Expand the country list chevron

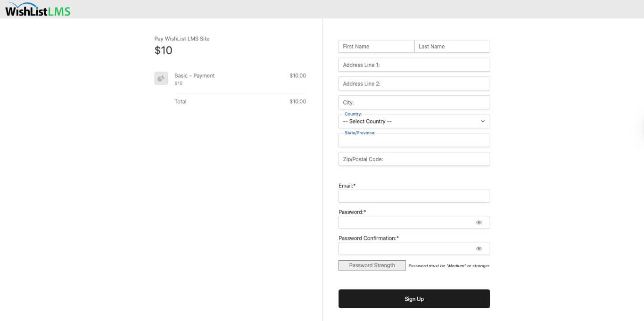(482, 121)
